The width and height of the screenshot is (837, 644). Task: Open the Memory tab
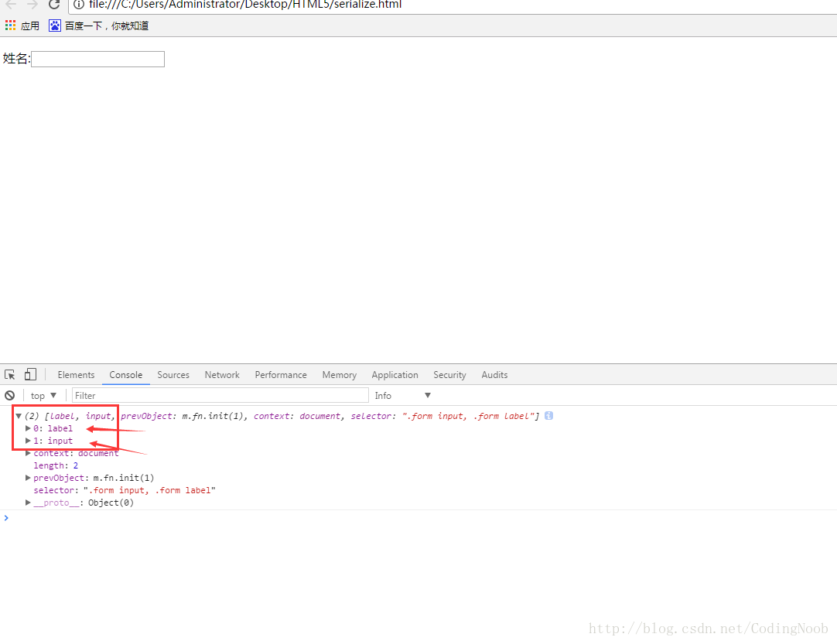point(340,375)
